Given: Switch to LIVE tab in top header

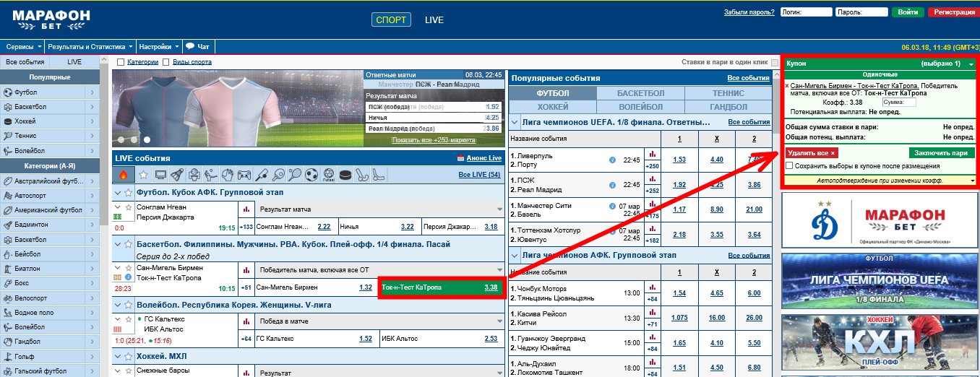Looking at the screenshot, I should [x=434, y=19].
